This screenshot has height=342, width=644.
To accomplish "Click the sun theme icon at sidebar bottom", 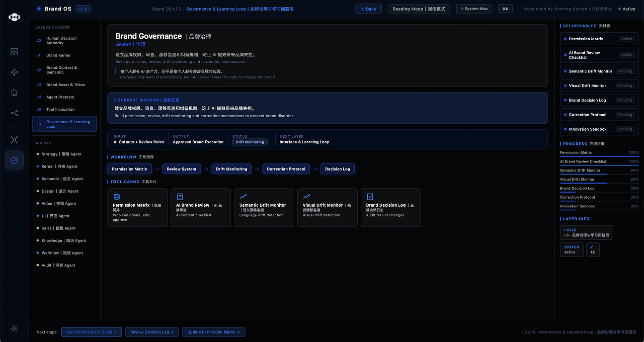I will coord(14,328).
